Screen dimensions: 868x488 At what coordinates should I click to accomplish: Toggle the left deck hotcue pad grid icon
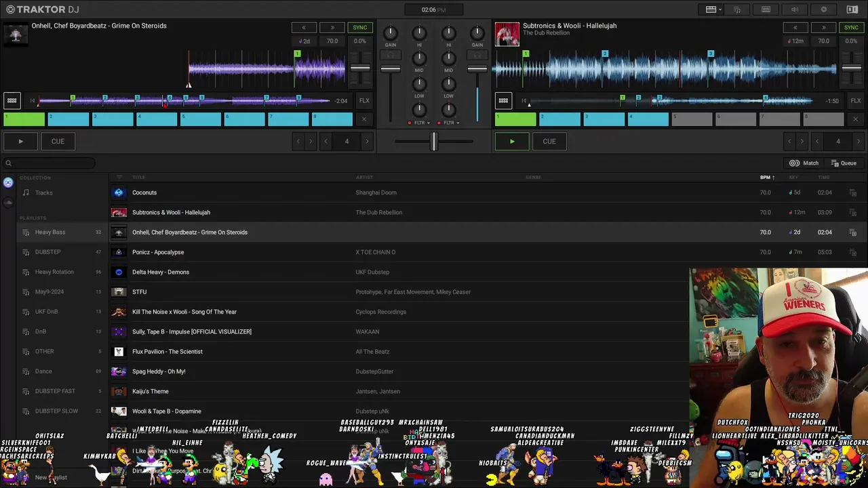pos(12,101)
